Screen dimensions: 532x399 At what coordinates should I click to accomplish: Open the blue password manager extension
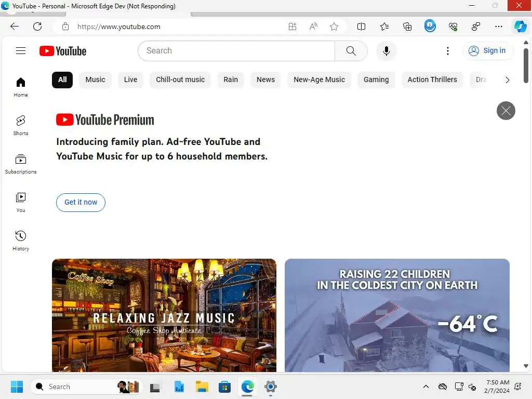[x=430, y=26]
